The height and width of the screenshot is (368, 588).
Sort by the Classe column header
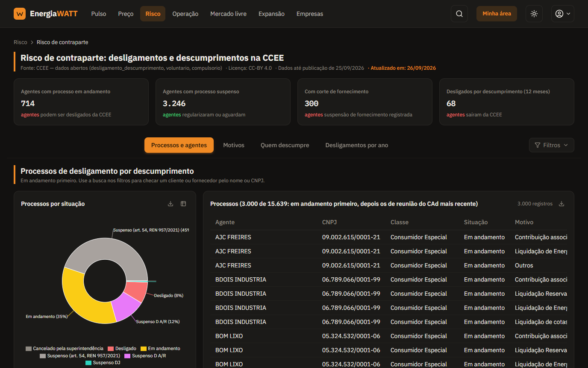(400, 222)
